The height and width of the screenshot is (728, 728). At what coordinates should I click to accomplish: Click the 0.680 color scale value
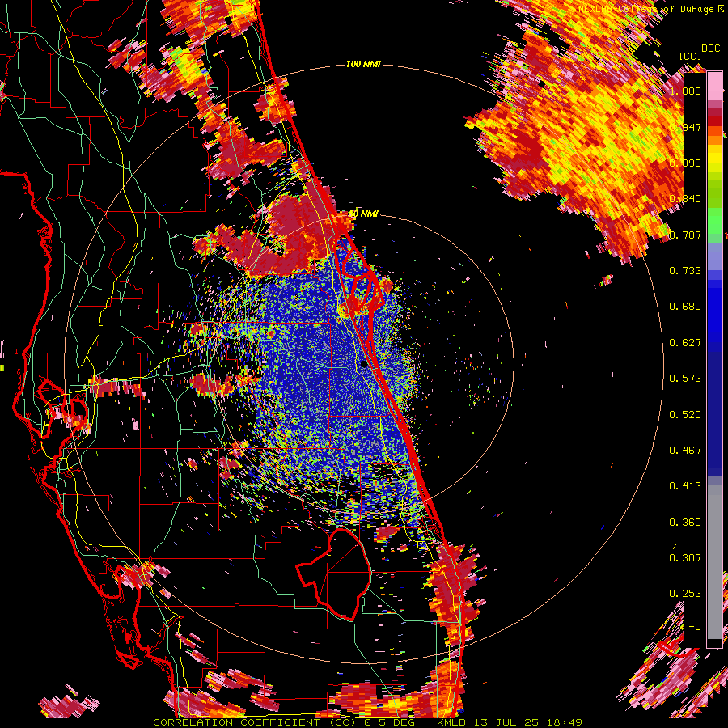pos(685,307)
